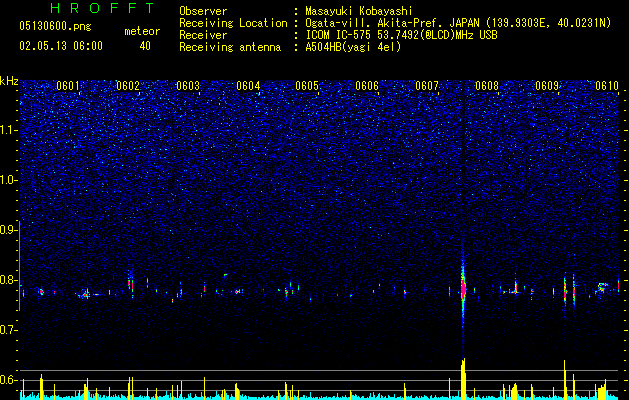This screenshot has height=400, width=629.
Task: Click the 'Receiving Location' field label
Action: [233, 23]
